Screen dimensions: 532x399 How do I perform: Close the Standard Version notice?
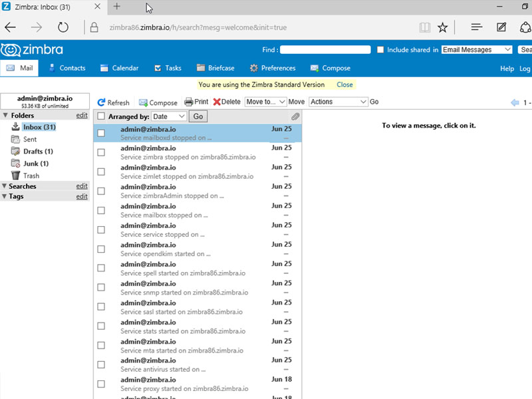tap(344, 84)
